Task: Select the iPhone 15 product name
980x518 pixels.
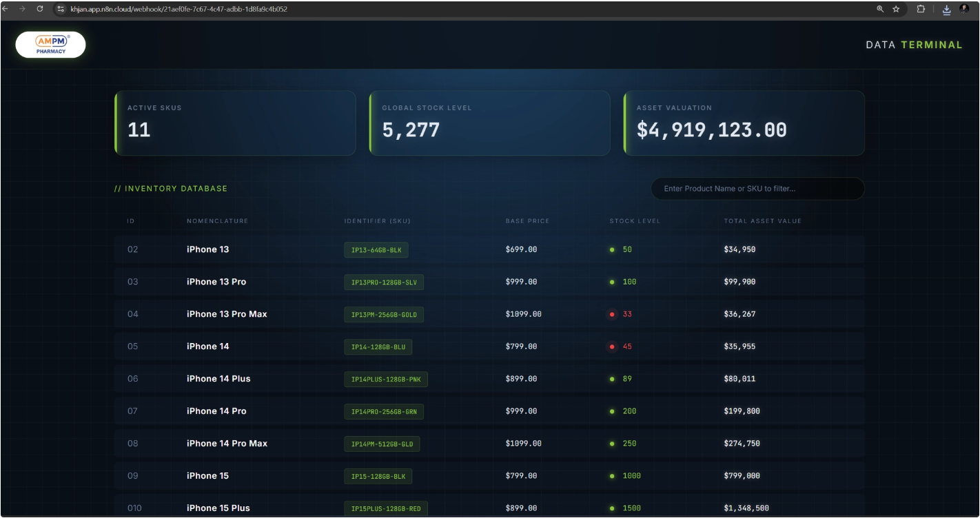Action: pos(207,476)
